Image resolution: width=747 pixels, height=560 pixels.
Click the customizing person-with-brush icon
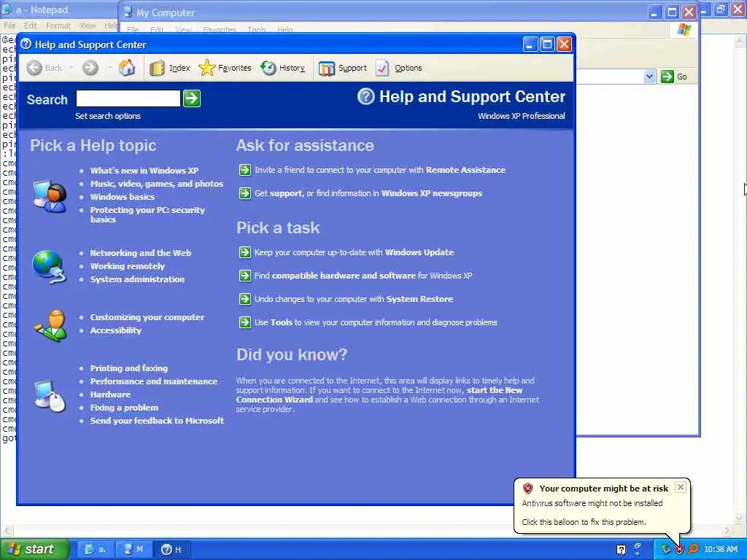coord(50,326)
